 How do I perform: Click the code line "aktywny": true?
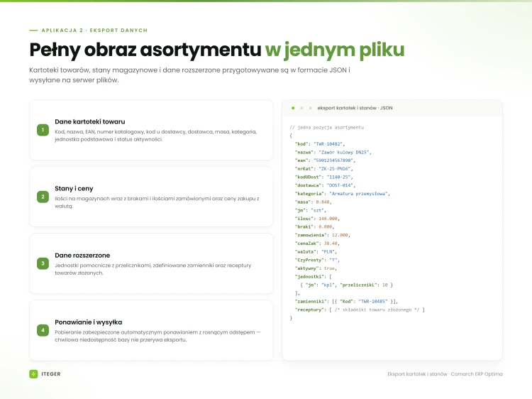click(x=316, y=268)
